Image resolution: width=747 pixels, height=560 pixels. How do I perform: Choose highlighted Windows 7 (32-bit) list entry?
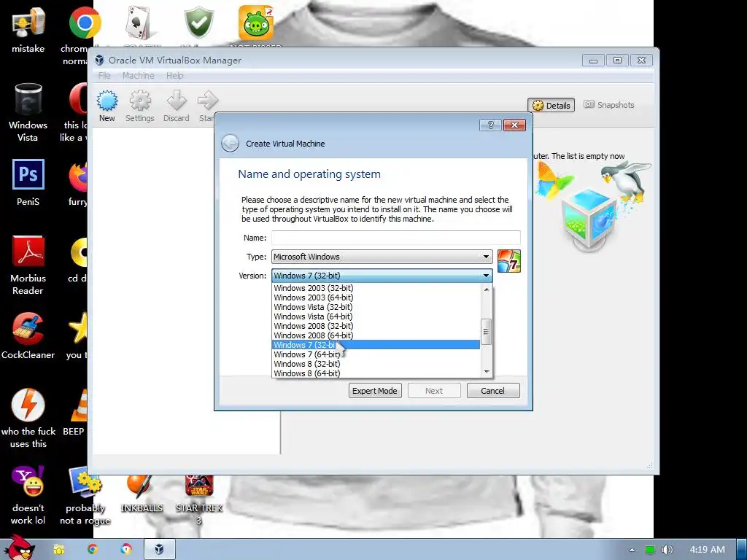(376, 345)
